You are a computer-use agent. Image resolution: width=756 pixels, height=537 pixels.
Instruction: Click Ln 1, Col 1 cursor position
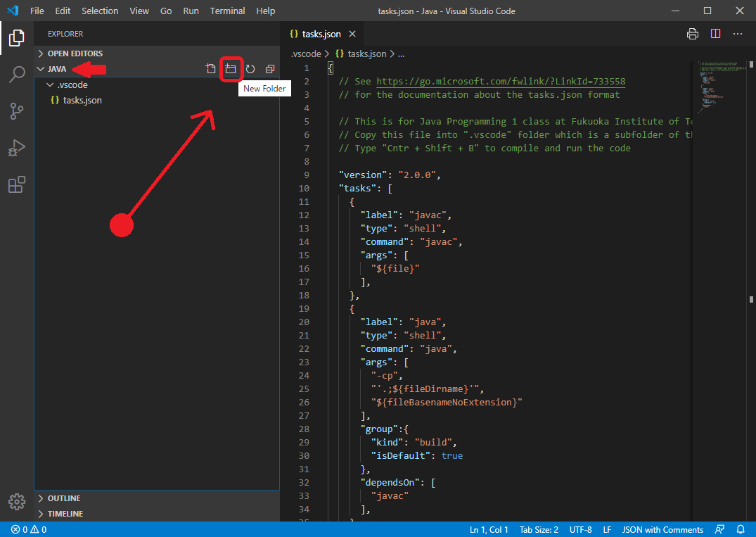click(x=489, y=529)
